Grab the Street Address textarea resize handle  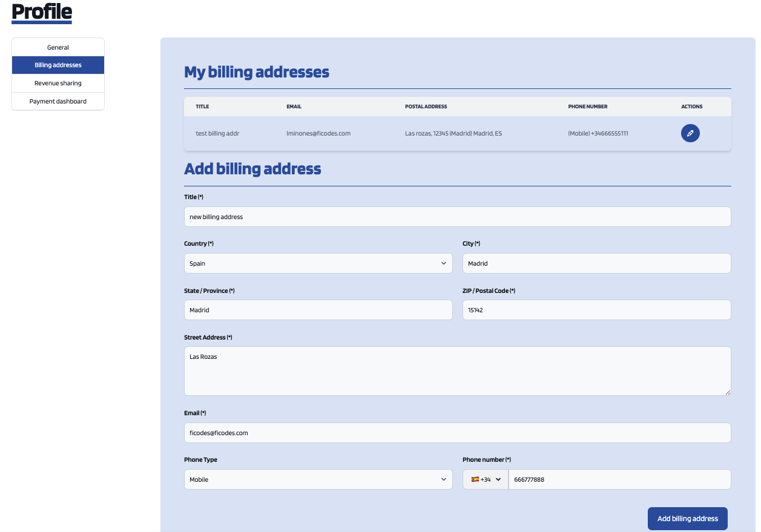click(728, 392)
